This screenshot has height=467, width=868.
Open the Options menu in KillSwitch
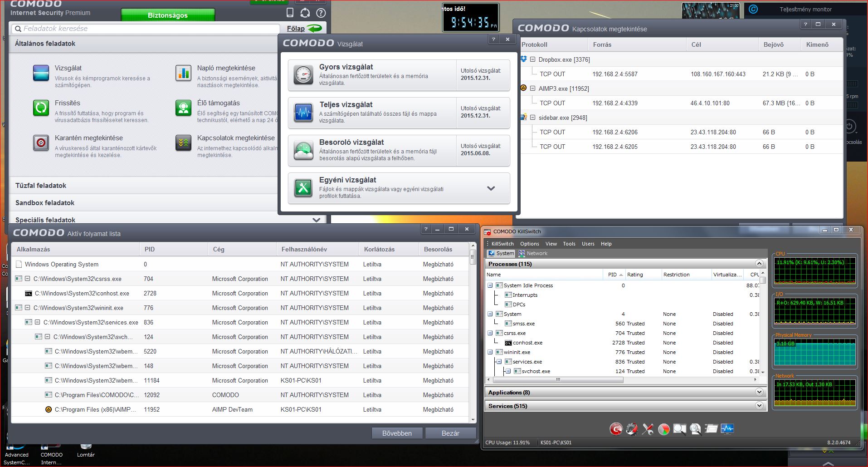pos(530,244)
